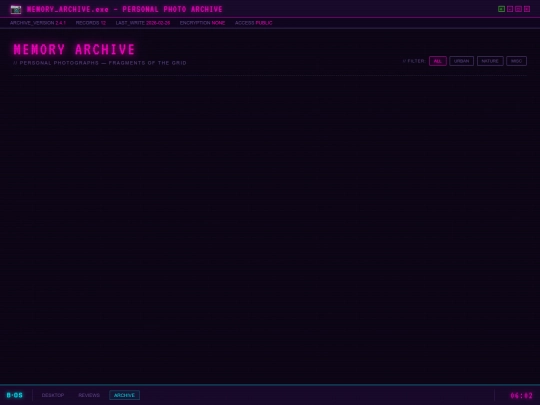This screenshot has height=405, width=540.
Task: Click the MEMORY ARCHIVE heading
Action: pos(74,49)
